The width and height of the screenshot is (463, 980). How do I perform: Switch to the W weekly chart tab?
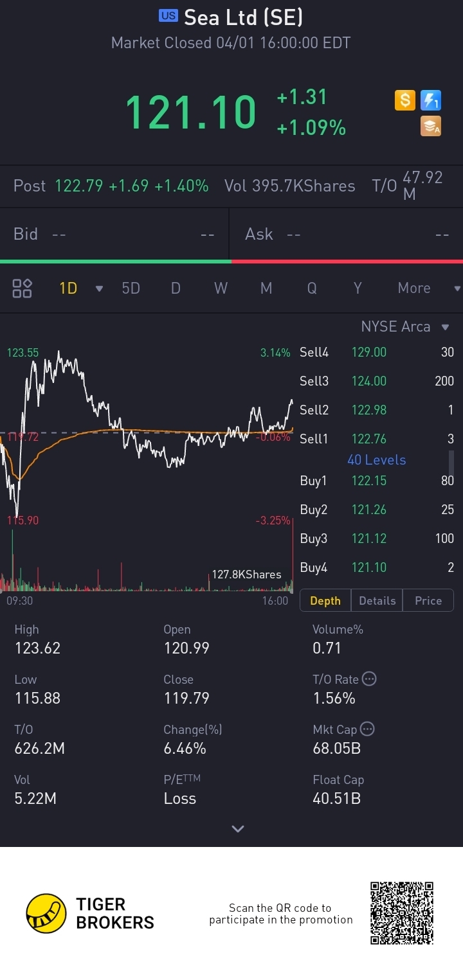[221, 288]
